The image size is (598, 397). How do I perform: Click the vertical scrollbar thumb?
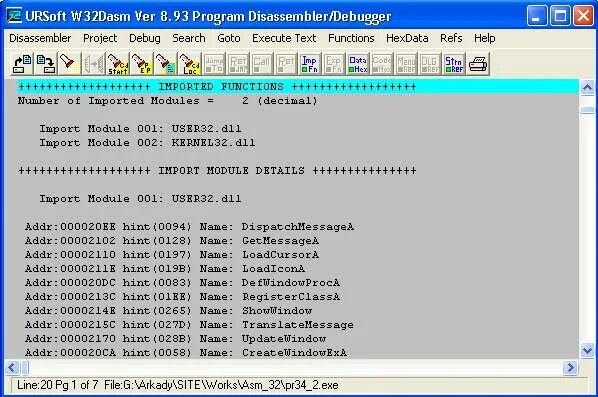coord(587,110)
